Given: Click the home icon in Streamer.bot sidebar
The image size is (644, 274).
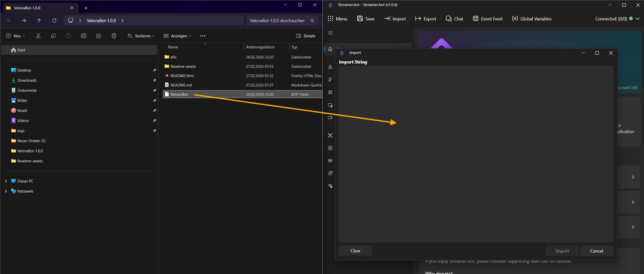Looking at the screenshot, I should pos(330,49).
